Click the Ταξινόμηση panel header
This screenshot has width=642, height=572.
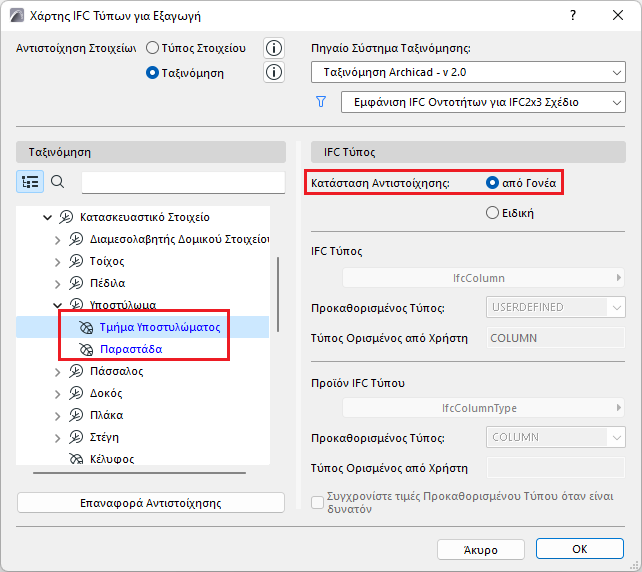(x=151, y=152)
